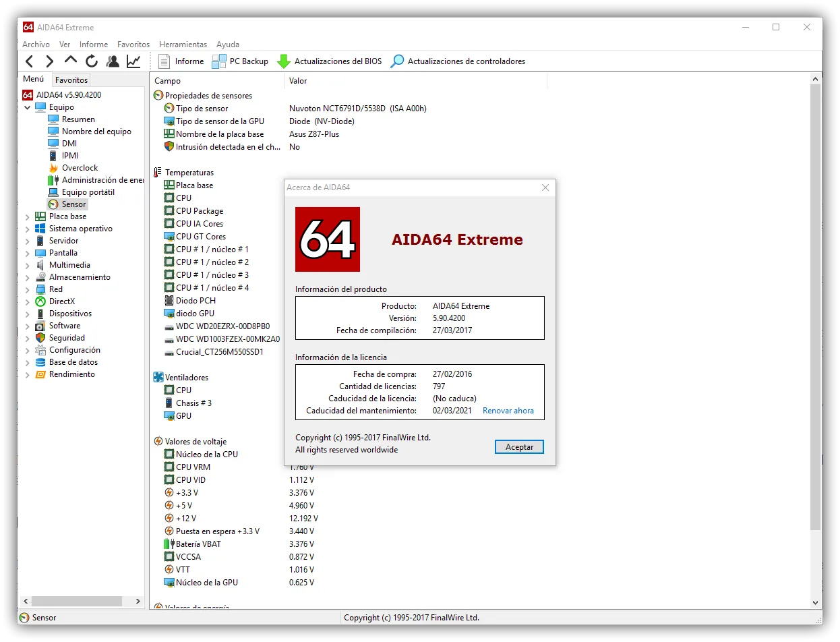
Task: Switch to the Menú tab
Action: point(34,79)
